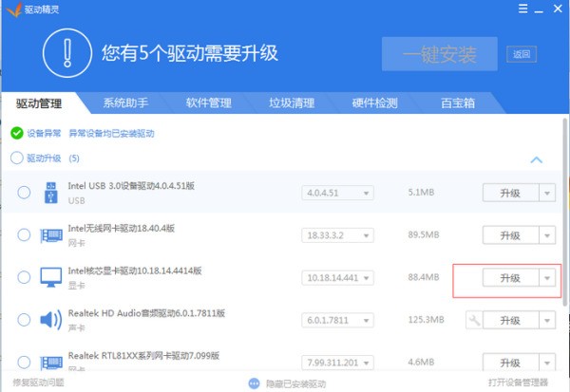The width and height of the screenshot is (570, 392).
Task: Click the green check 设备异常 status icon
Action: [17, 133]
